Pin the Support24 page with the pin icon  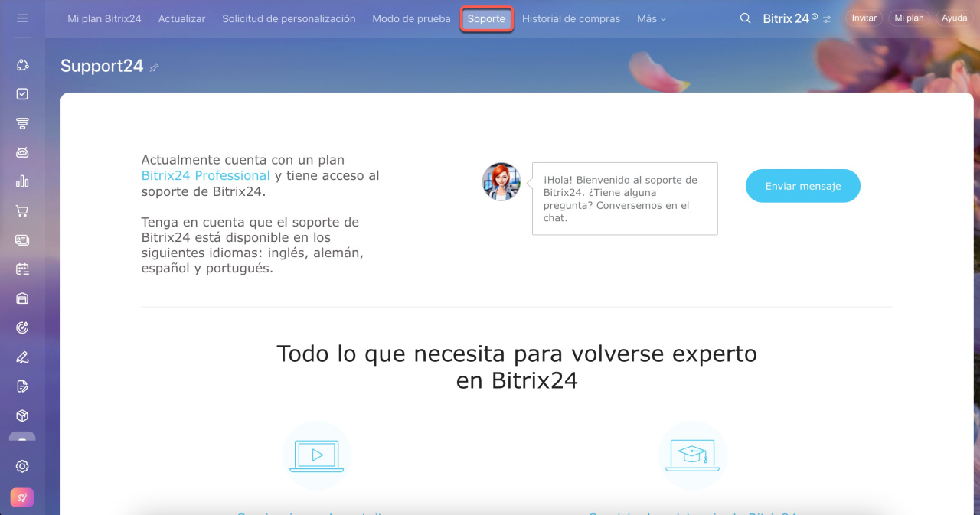(x=154, y=67)
